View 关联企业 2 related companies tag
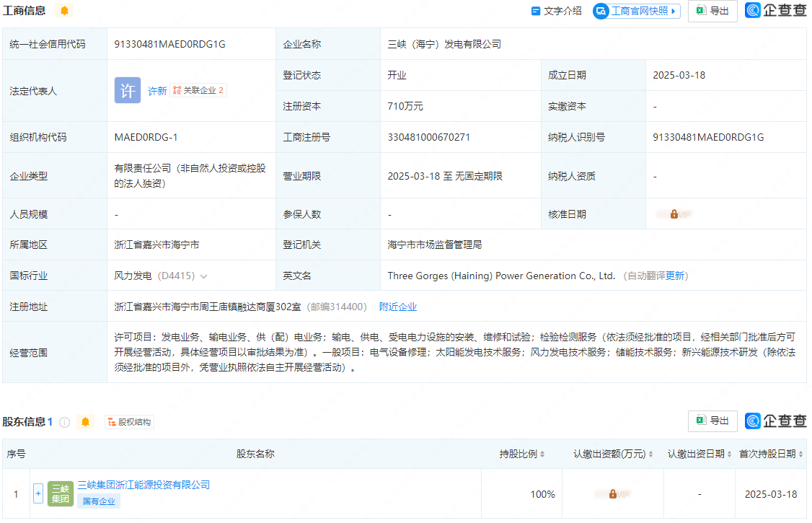 click(x=198, y=91)
